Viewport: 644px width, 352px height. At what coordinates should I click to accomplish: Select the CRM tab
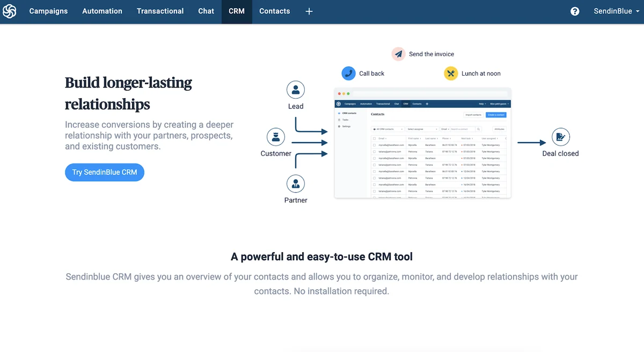237,11
